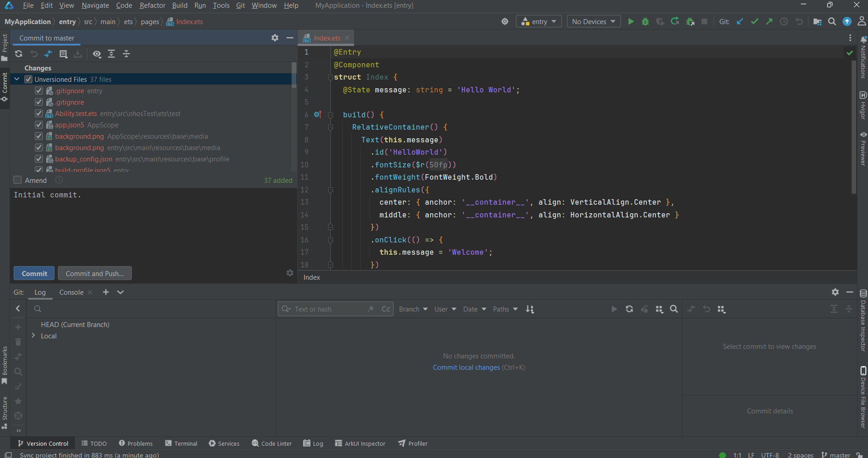The image size is (868, 458).
Task: Toggle case-sensitive Cc in log search
Action: 386,309
